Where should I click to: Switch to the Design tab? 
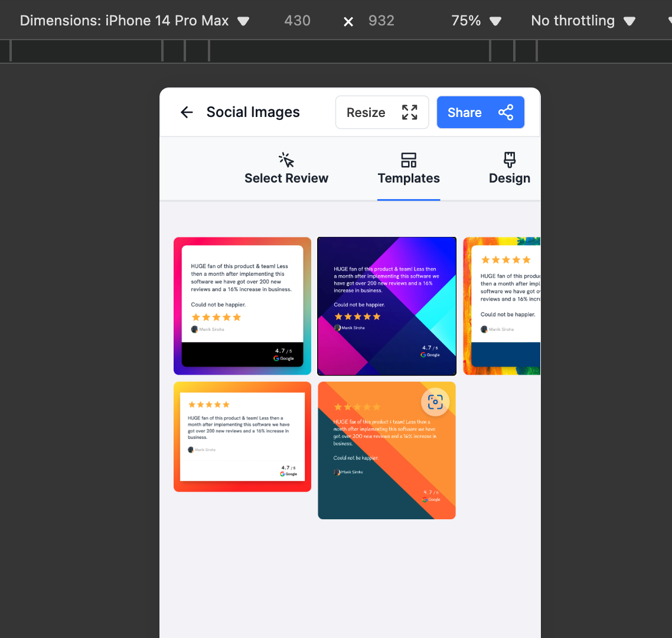510,178
